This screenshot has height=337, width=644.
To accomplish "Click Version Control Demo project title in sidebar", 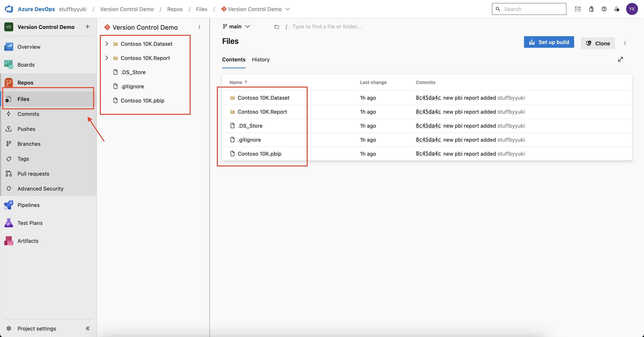I will (46, 27).
